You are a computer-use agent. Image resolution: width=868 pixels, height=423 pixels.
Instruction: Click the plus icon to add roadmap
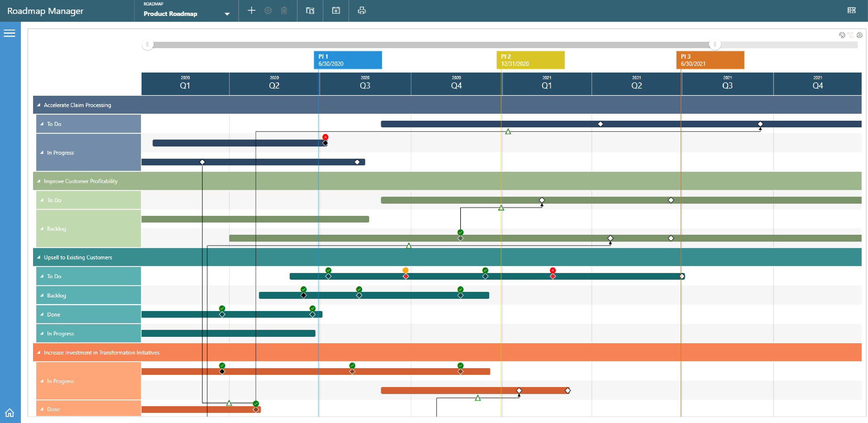coord(251,10)
